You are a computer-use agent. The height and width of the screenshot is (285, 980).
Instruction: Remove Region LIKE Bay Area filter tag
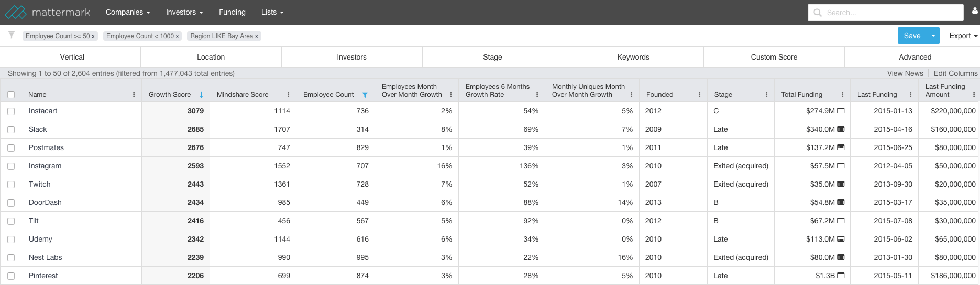pos(257,36)
